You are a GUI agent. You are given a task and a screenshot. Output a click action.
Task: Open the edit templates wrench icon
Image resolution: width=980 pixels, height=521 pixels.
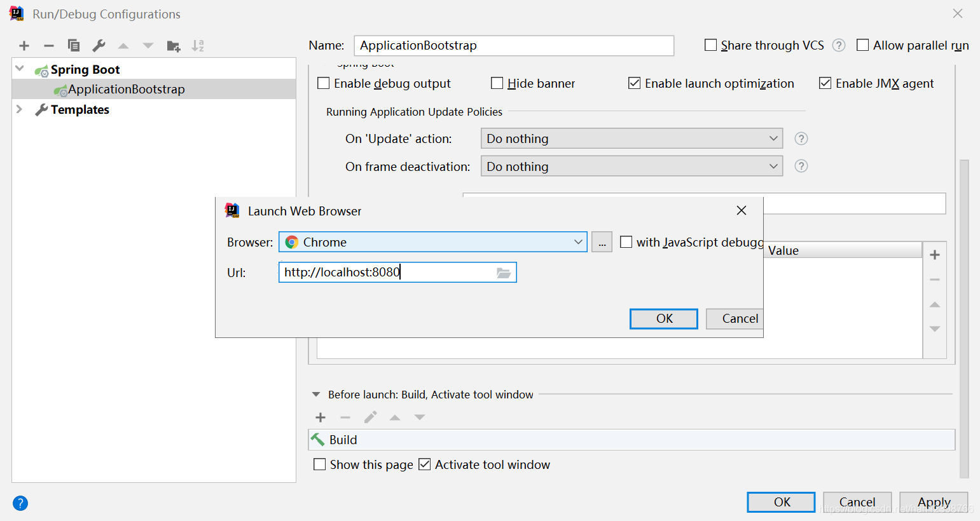click(x=99, y=46)
